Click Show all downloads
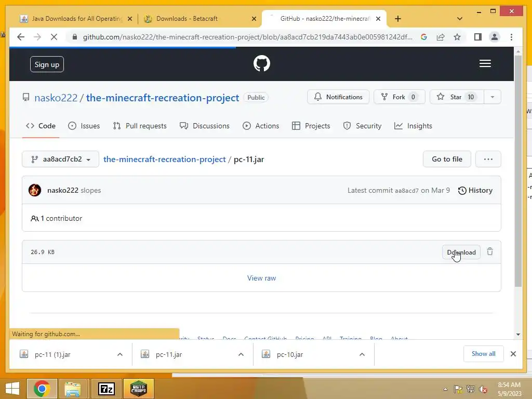Screen dimensions: 532x399 point(484,354)
